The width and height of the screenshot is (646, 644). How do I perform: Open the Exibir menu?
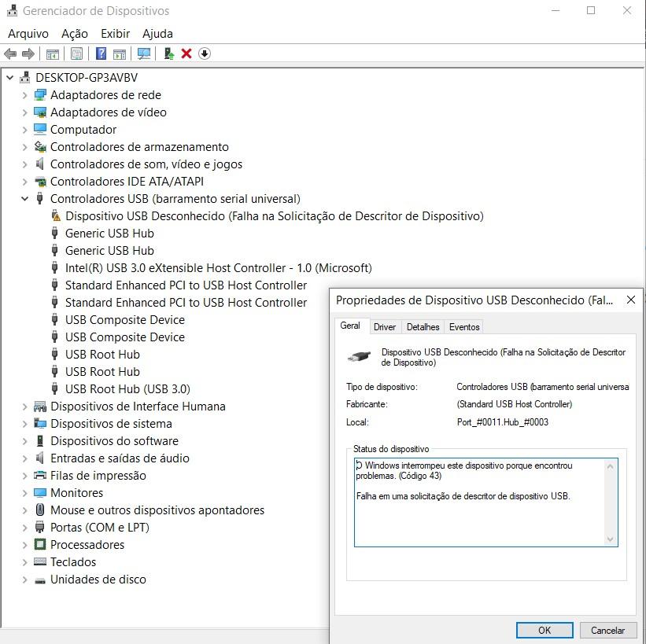[x=116, y=33]
